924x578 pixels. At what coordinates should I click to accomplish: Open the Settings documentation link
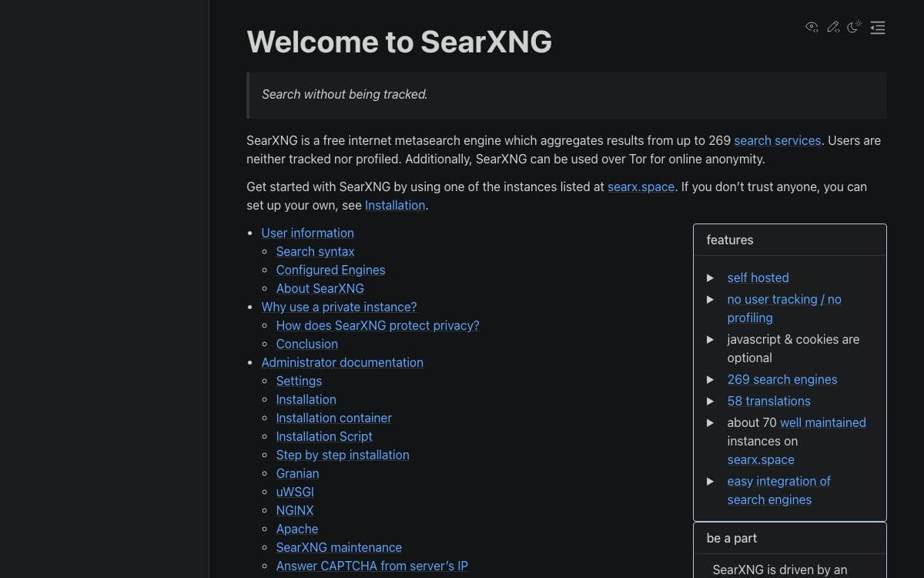click(299, 381)
